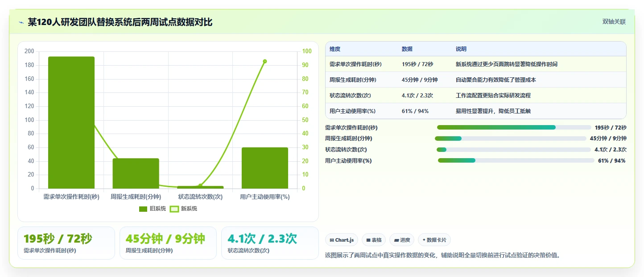Click the 需求单次操作耗时(秒) progress bar

514,127
